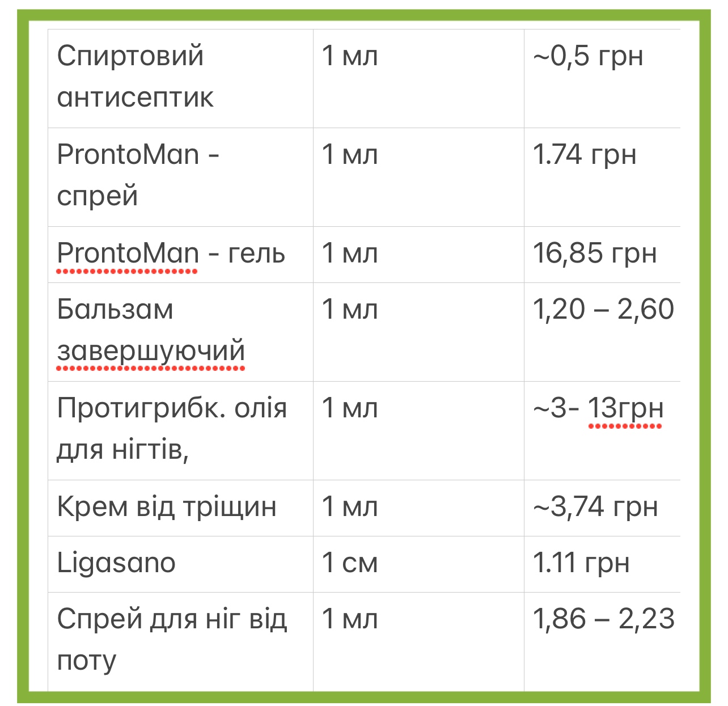Screen dimensions: 728x706
Task: Select the '16,85 грн' price cell
Action: pyautogui.click(x=602, y=255)
